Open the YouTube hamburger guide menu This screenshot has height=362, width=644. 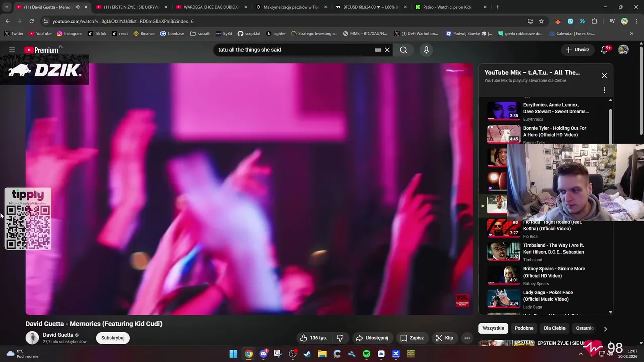(x=12, y=50)
